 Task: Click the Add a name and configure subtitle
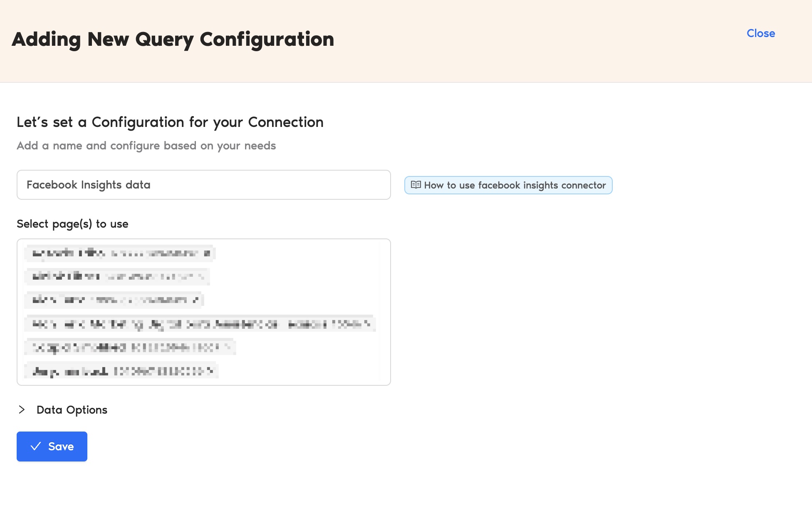(146, 146)
